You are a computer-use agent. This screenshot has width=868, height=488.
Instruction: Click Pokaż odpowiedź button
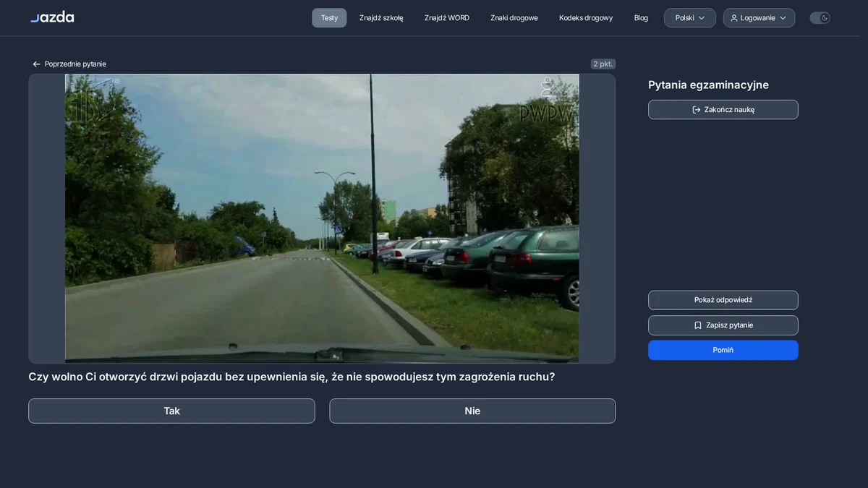click(723, 300)
